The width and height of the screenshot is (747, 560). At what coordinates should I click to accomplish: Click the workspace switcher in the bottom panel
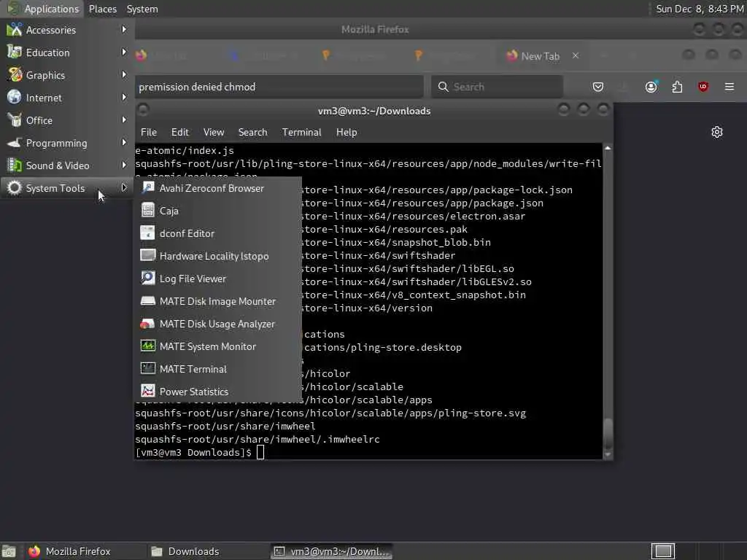coord(663,551)
